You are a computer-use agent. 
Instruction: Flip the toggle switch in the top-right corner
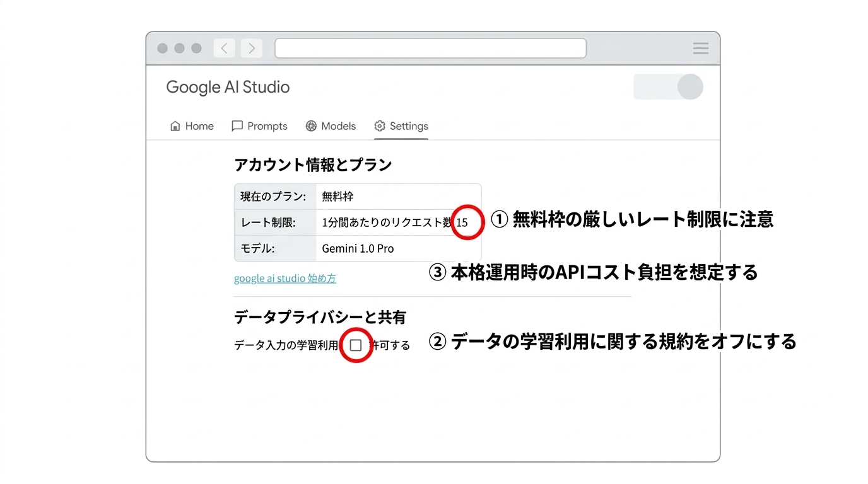pos(668,87)
